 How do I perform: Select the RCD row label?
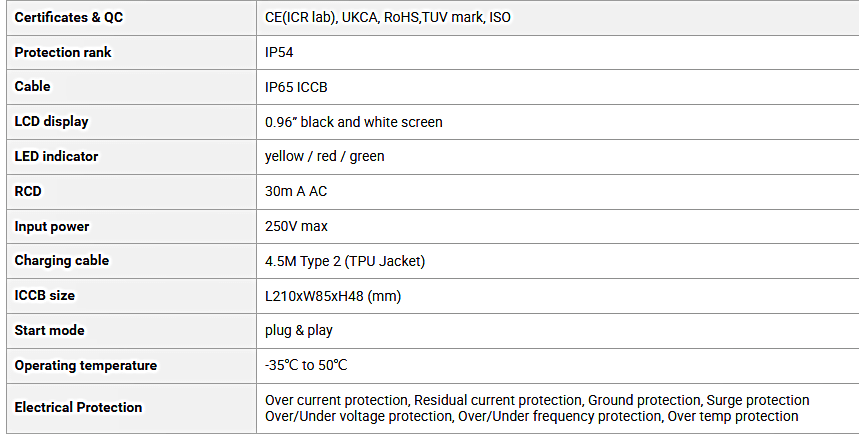28,192
